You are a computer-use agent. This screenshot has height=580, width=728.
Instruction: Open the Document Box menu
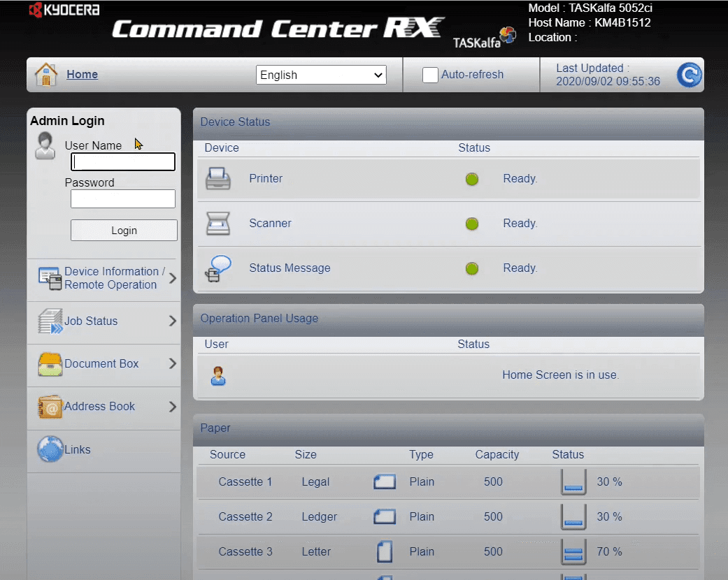104,364
